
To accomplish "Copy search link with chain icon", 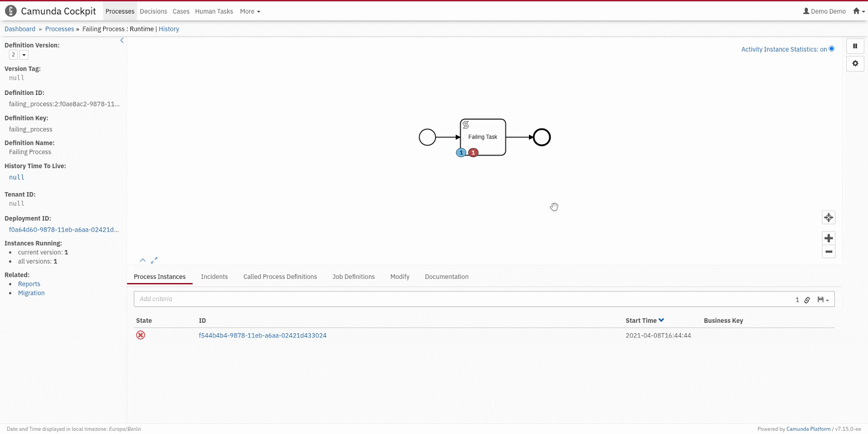I will click(x=807, y=299).
